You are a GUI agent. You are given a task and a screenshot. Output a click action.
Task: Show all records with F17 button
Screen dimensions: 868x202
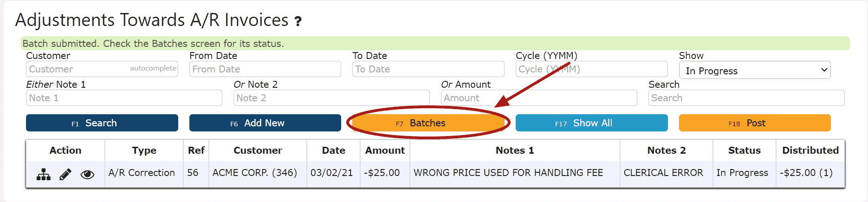click(591, 123)
